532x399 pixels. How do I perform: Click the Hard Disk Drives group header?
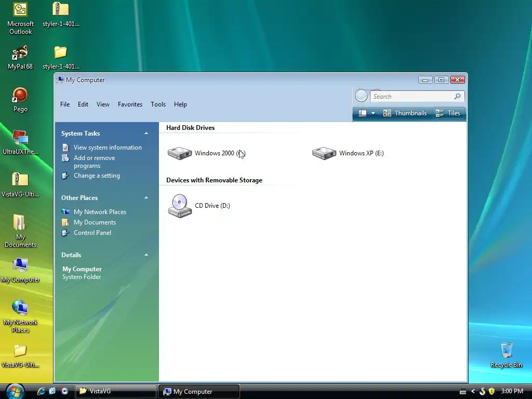click(190, 128)
